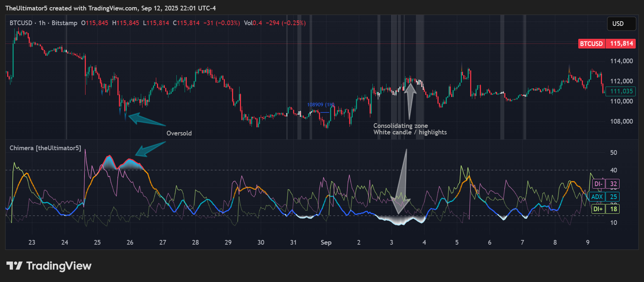The width and height of the screenshot is (644, 282).
Task: Click the 108,000 price axis label
Action: click(x=621, y=121)
